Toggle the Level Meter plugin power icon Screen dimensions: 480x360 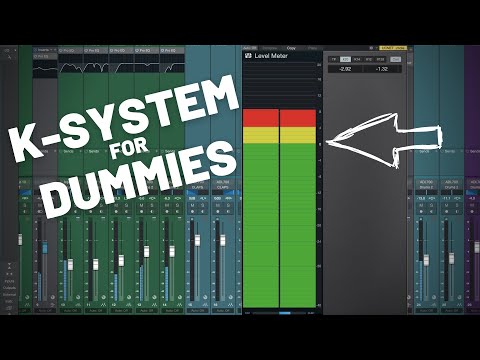248,56
